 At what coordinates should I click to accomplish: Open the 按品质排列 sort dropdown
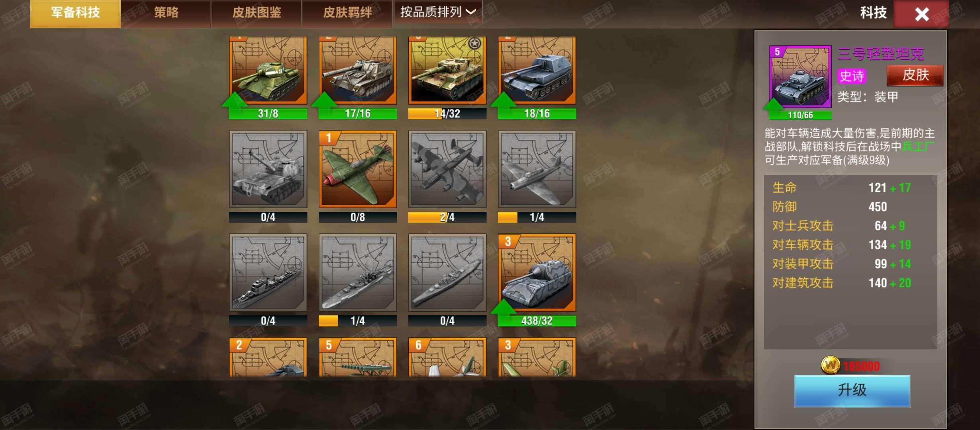click(438, 12)
